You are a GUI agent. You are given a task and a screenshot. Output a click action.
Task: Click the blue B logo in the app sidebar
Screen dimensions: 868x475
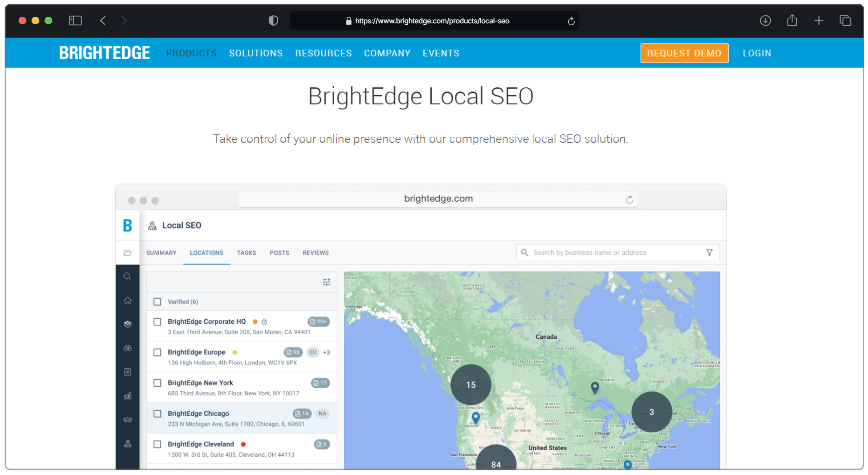(127, 225)
